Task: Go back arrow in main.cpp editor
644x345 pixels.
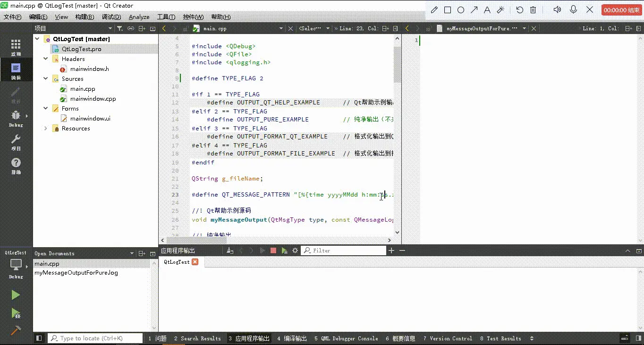Action: 164,28
